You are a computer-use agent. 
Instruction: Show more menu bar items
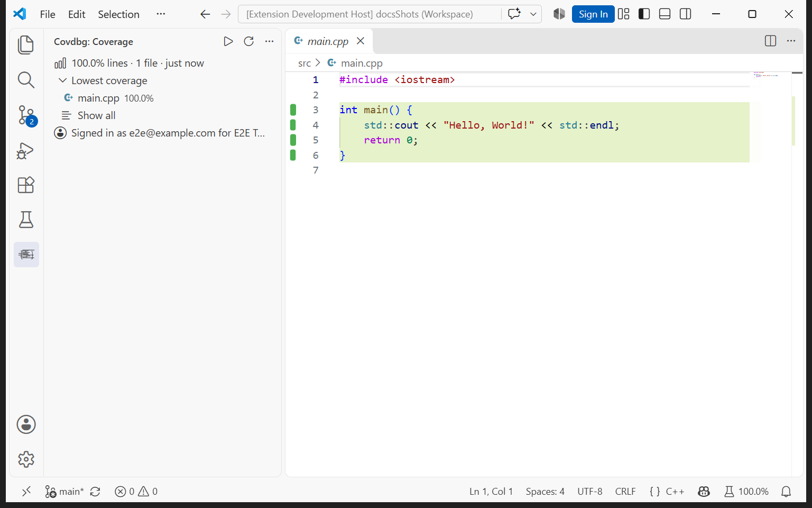(x=161, y=14)
